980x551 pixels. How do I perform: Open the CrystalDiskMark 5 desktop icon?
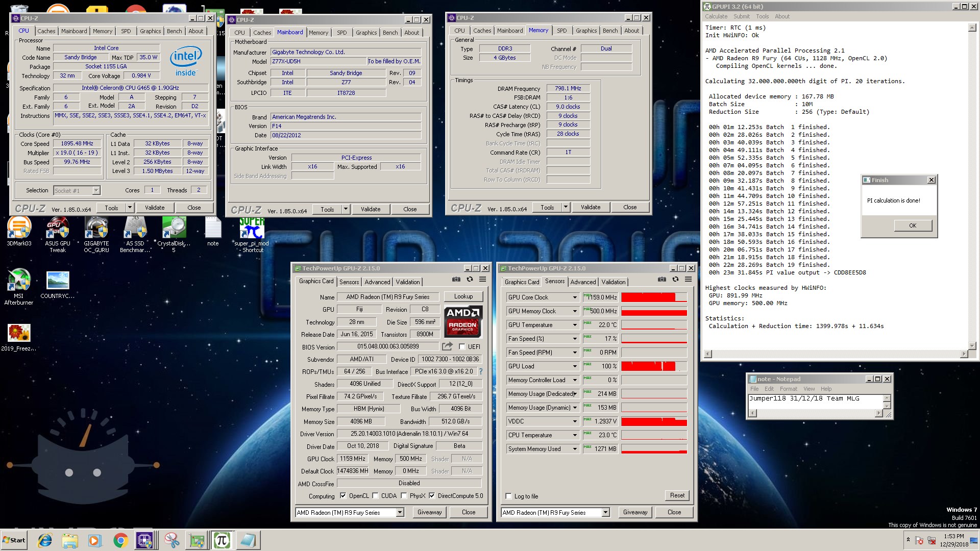point(174,235)
